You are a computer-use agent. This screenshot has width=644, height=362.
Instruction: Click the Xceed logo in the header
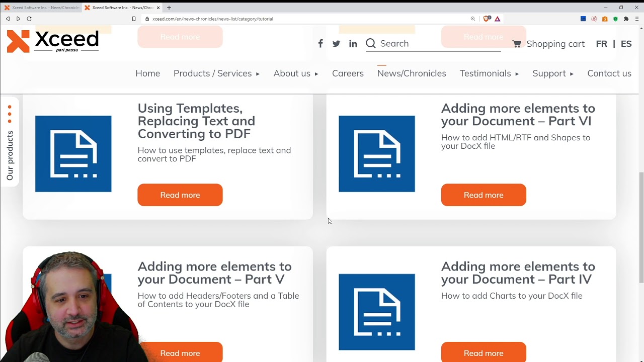pos(53,41)
